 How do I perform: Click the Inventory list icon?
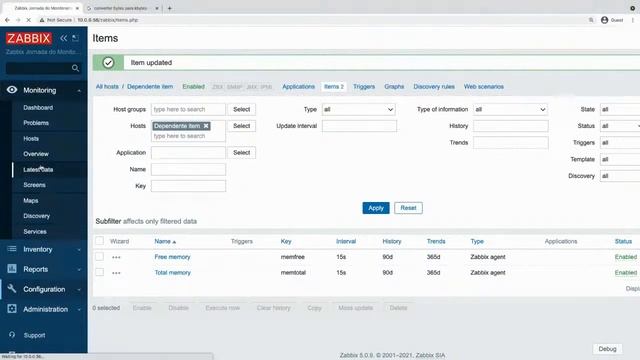[x=12, y=249]
